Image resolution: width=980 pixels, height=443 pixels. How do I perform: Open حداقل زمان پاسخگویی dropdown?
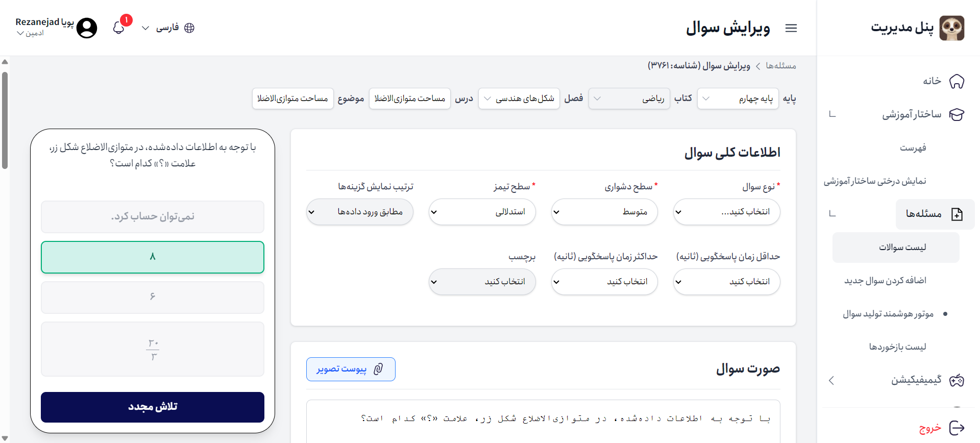(727, 282)
